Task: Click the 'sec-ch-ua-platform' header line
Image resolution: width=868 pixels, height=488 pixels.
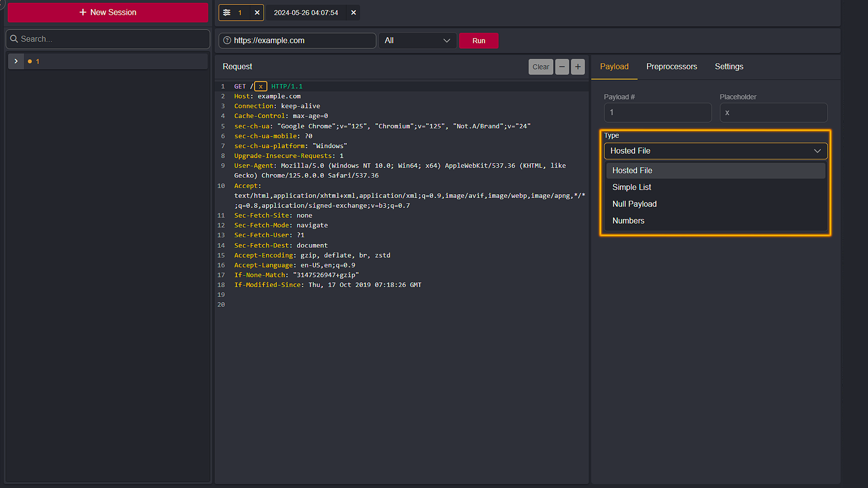Action: click(291, 146)
